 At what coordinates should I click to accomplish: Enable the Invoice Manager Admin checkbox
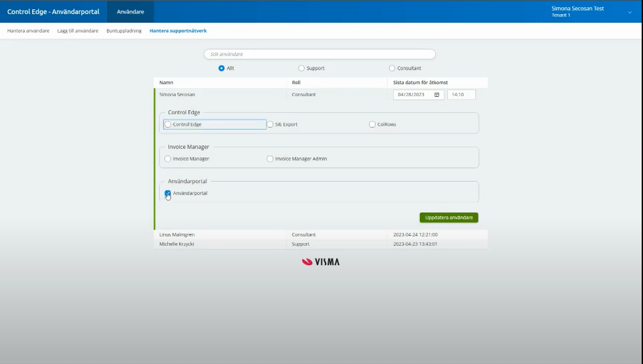point(270,159)
